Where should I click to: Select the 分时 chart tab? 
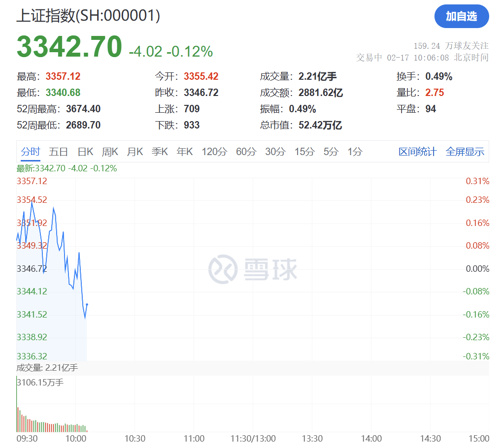point(30,152)
